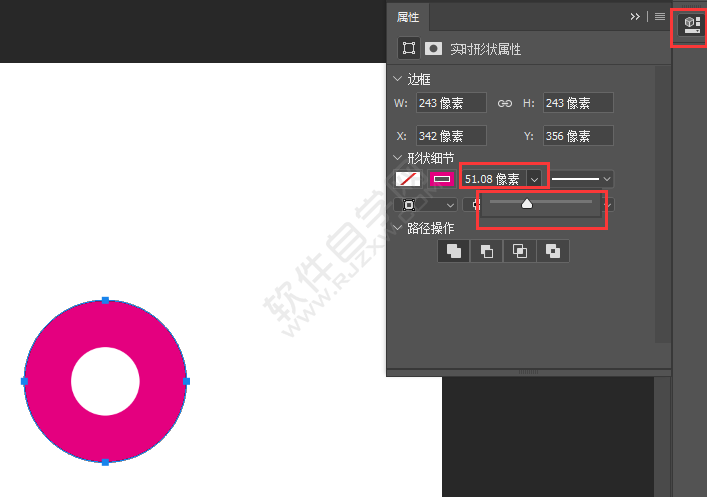The height and width of the screenshot is (497, 707).
Task: Open the Properties panel menu icon
Action: click(x=660, y=17)
